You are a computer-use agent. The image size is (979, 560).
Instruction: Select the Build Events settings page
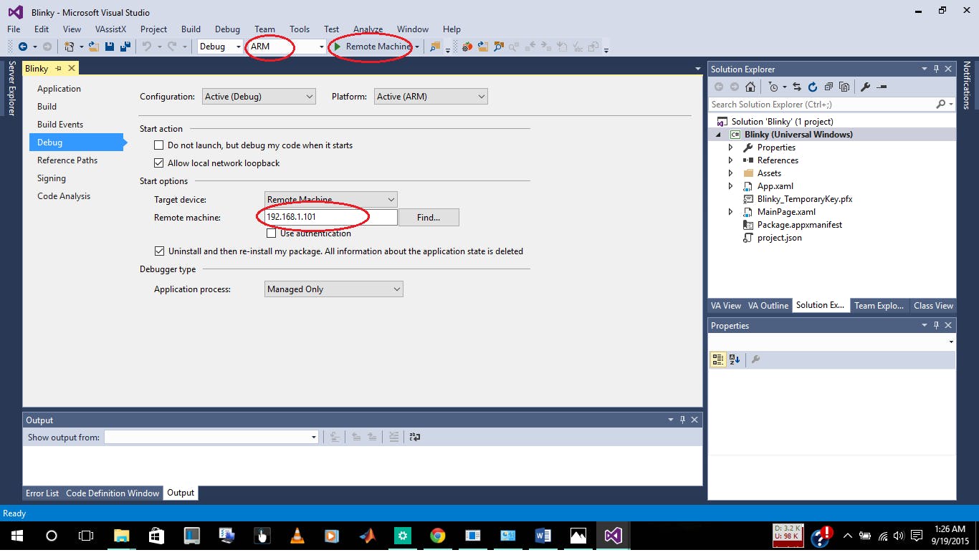[x=60, y=125]
